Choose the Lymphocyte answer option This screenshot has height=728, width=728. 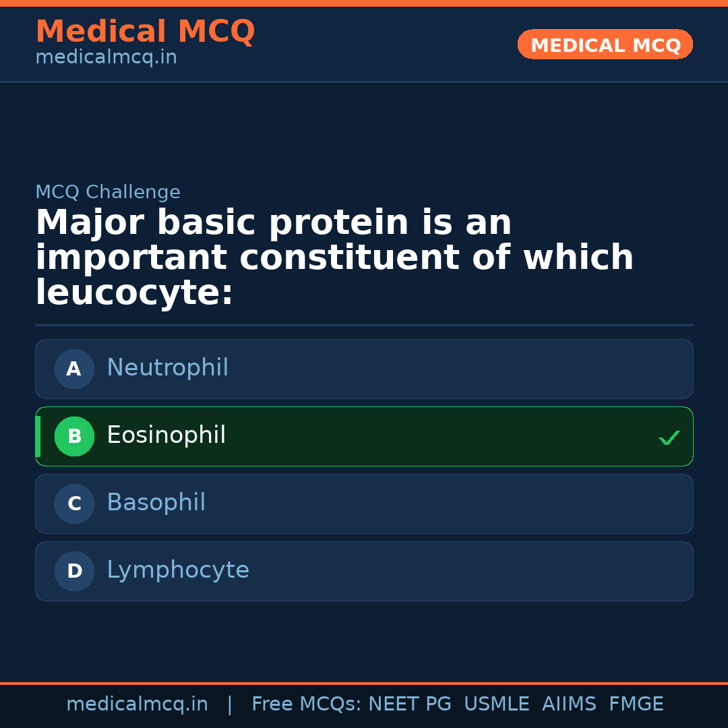(x=364, y=571)
